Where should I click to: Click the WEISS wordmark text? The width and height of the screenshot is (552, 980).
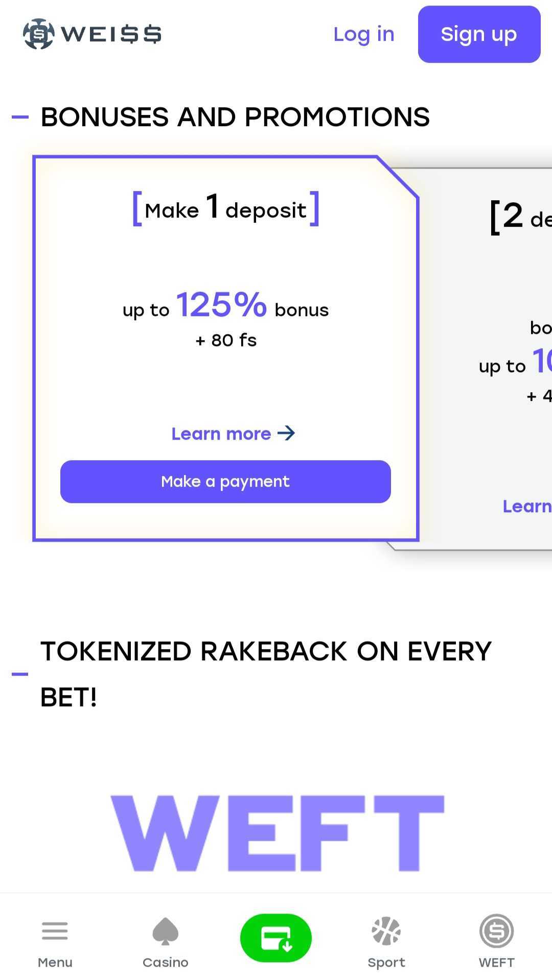coord(111,34)
